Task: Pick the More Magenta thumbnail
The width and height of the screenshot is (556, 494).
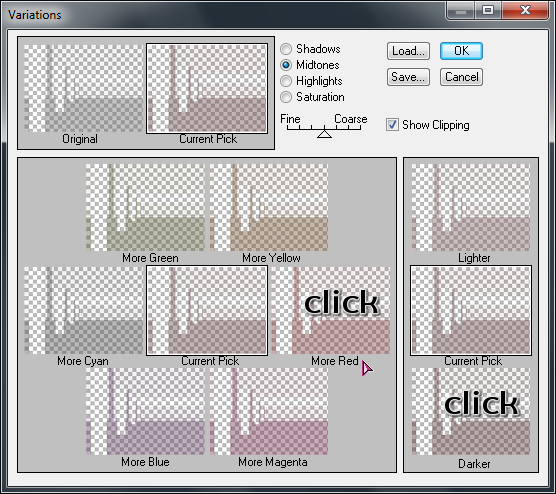Action: 269,411
